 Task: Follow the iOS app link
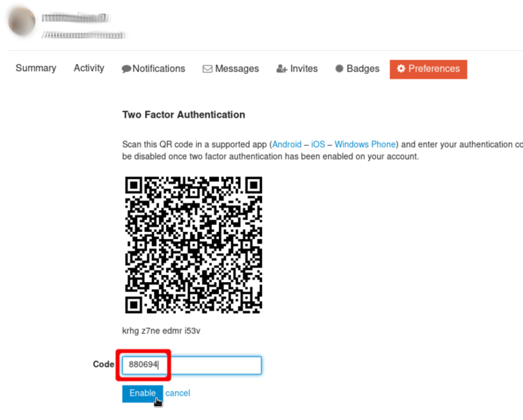tap(318, 144)
